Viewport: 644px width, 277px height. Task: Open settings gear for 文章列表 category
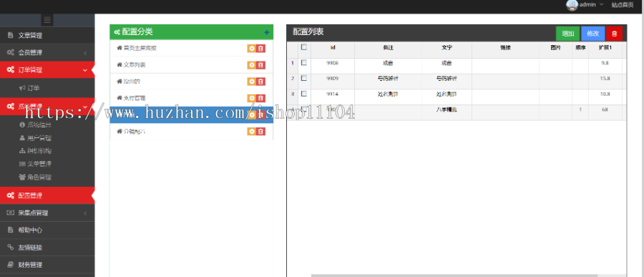click(x=251, y=65)
